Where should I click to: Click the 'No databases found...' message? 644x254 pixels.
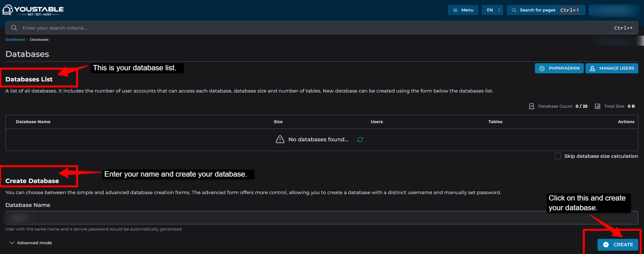tap(318, 139)
